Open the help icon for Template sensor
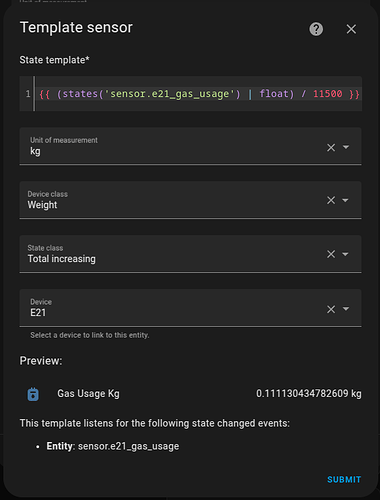 (316, 29)
